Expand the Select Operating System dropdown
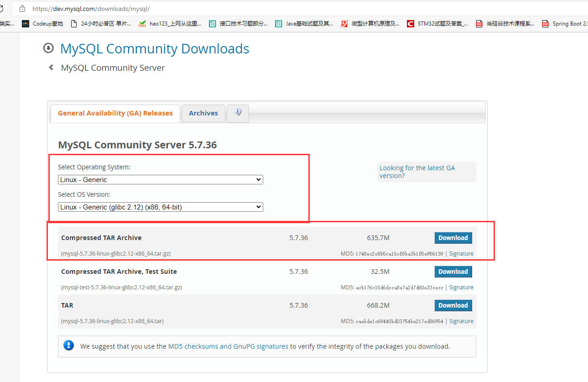Viewport: 588px width, 382px height. tap(161, 180)
